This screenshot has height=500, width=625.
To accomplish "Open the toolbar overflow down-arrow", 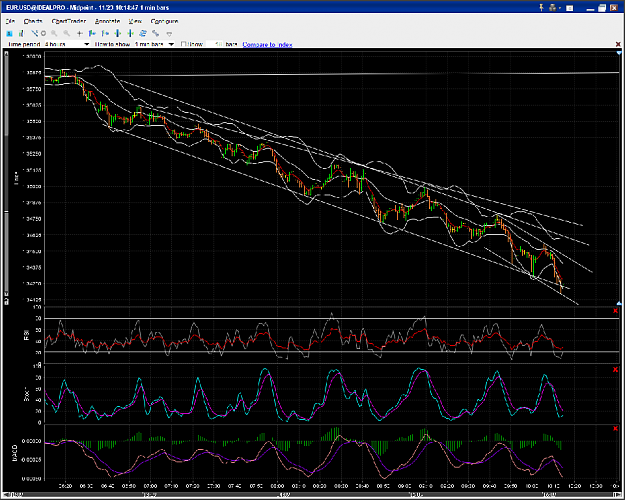I will coord(169,34).
